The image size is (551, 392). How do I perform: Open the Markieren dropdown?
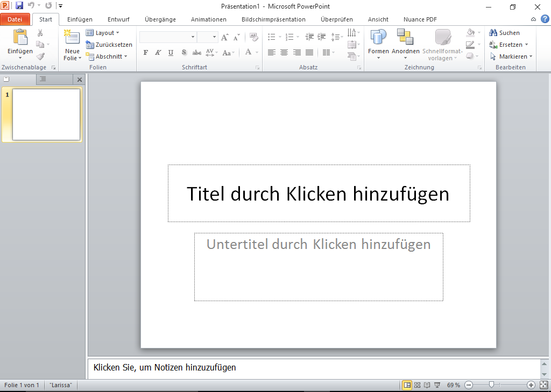[511, 56]
